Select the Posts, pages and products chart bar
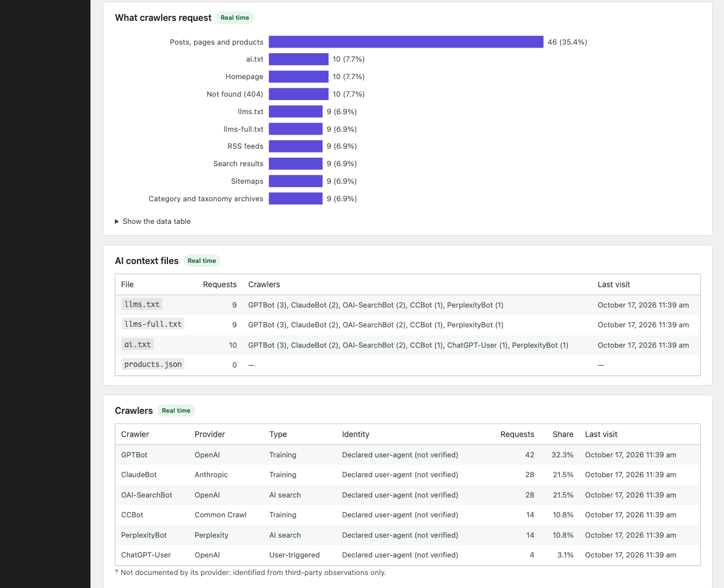This screenshot has width=724, height=588. (x=406, y=42)
